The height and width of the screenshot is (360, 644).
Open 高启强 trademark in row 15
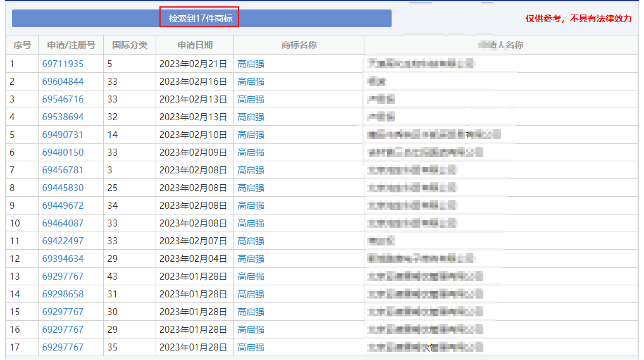[x=251, y=311]
